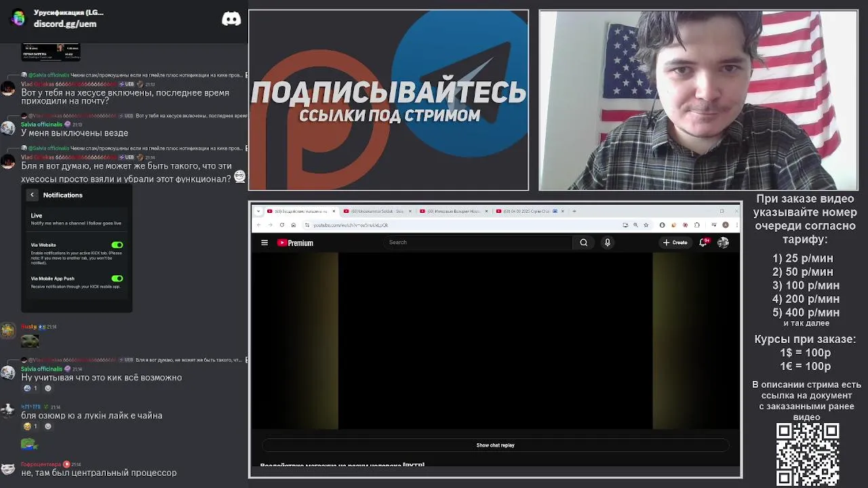868x488 pixels.
Task: Add reaction under Salvia's 'всё возможно' message
Action: coord(47,388)
